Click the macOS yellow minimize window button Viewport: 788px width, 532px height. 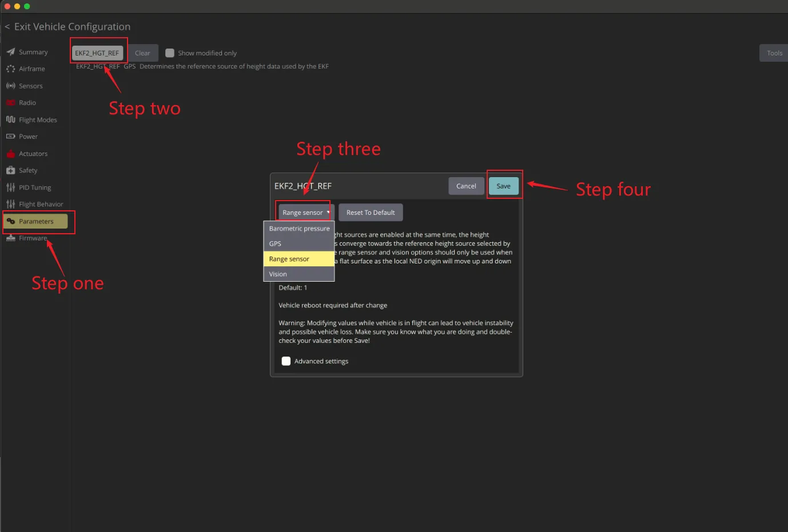point(17,6)
